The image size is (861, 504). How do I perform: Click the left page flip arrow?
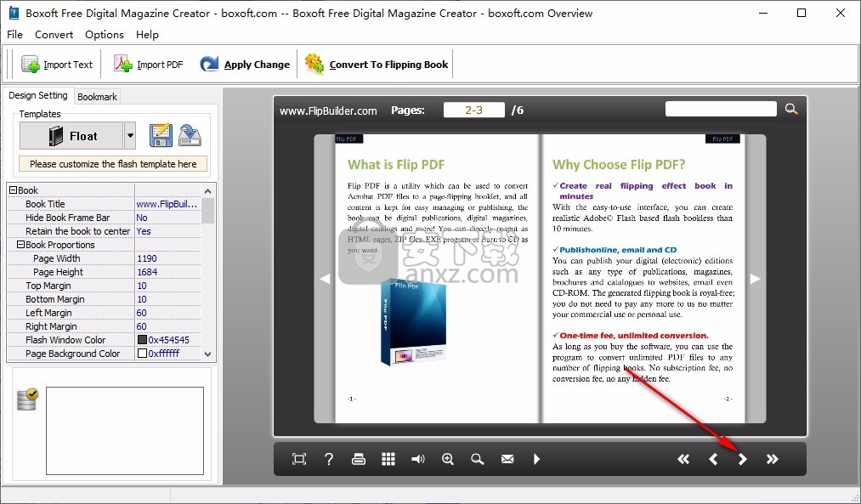pyautogui.click(x=325, y=279)
